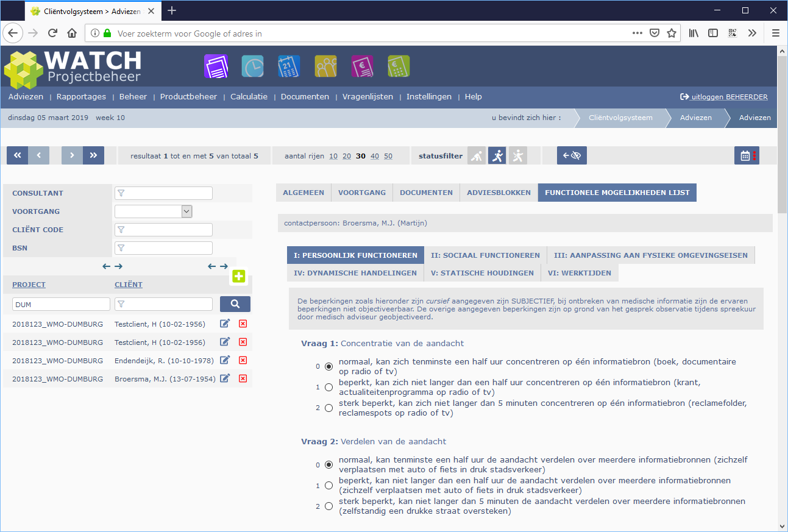Open the Rapportages menu
Image resolution: width=788 pixels, height=532 pixels.
tap(81, 96)
